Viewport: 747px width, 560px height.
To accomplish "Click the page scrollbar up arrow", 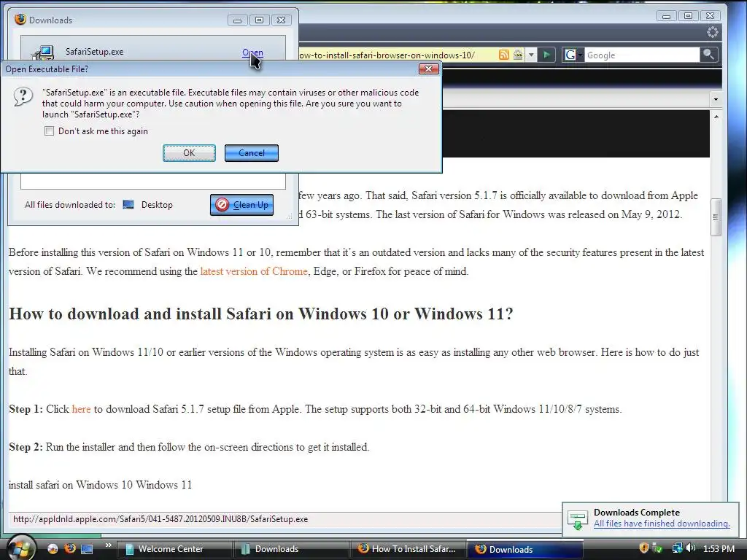I will [x=716, y=116].
